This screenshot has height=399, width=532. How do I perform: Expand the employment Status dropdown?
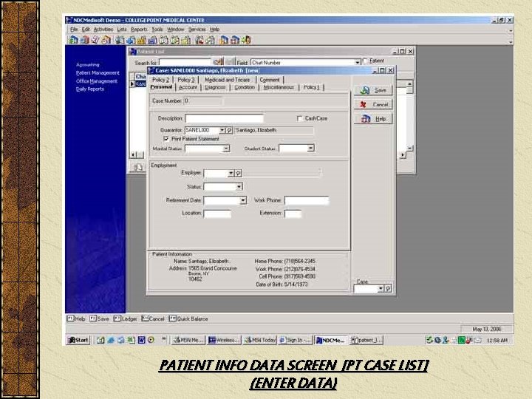(x=239, y=187)
